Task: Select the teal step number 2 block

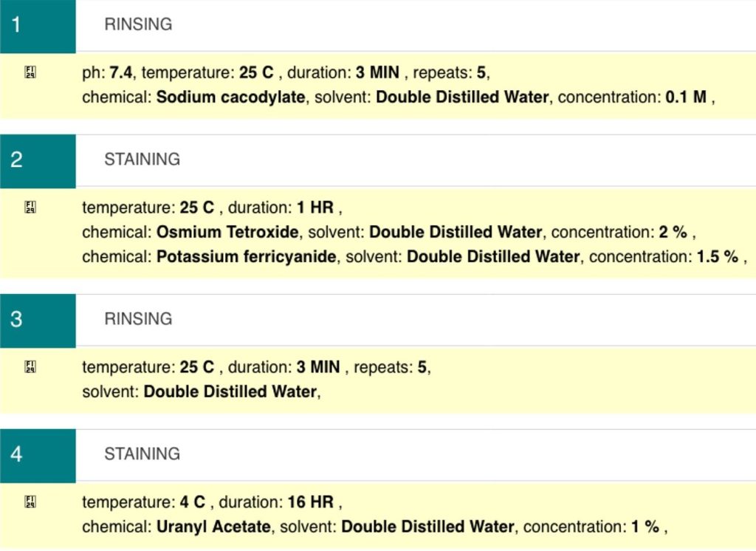Action: point(38,160)
